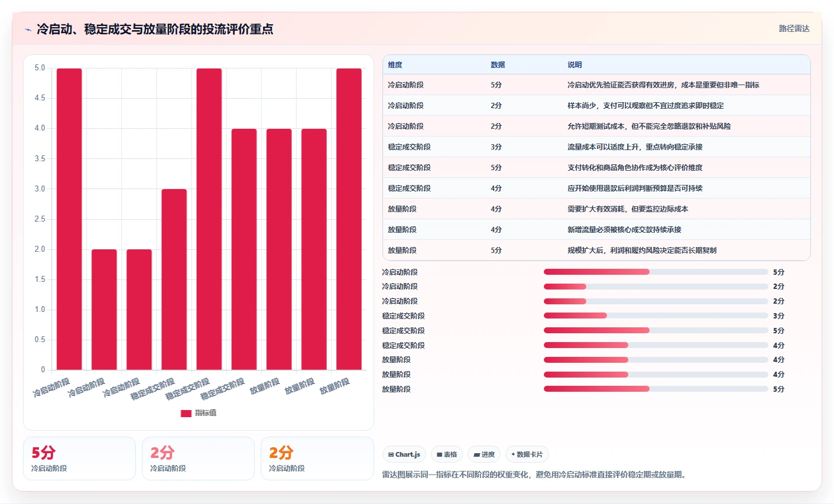
Task: Click the 3分 cell in the table
Action: (x=496, y=147)
